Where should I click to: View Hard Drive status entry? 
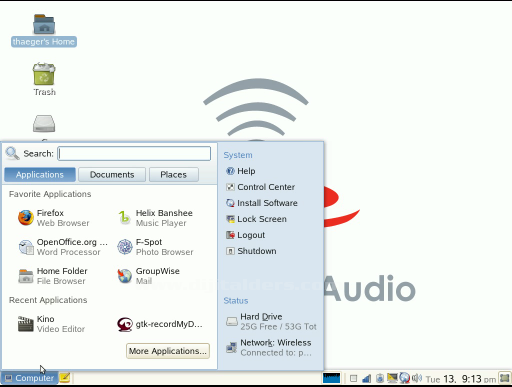[x=271, y=322]
